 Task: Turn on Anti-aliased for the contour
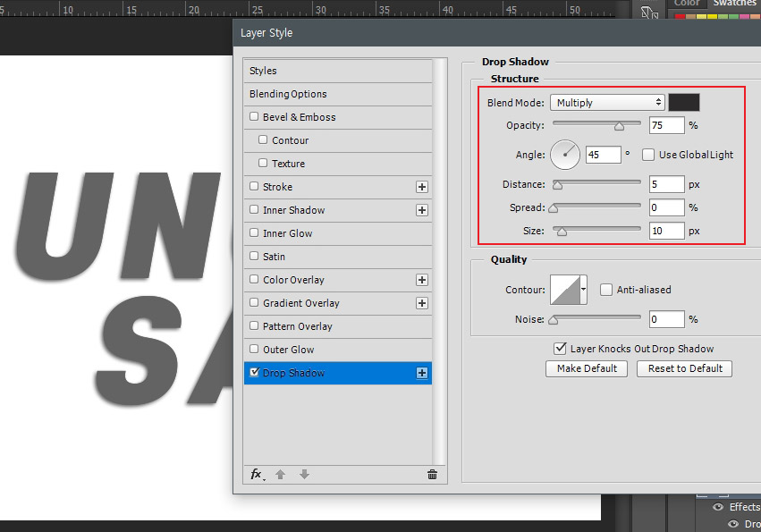(606, 290)
